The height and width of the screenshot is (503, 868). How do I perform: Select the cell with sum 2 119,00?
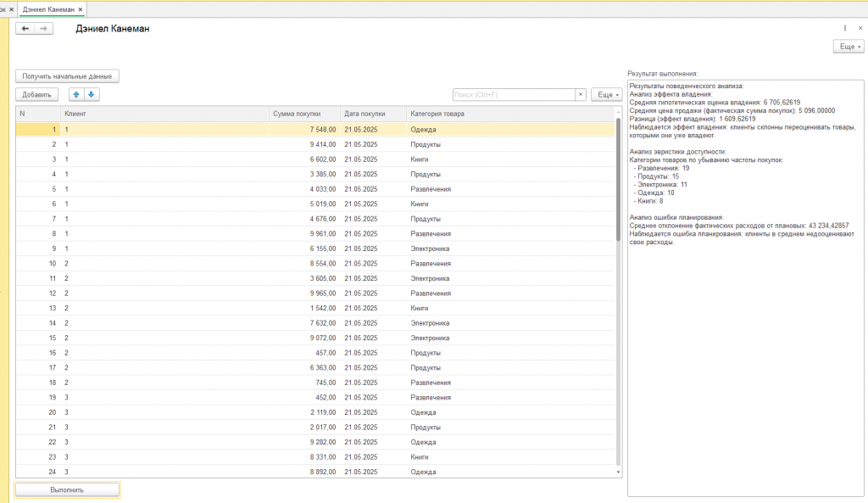click(304, 413)
